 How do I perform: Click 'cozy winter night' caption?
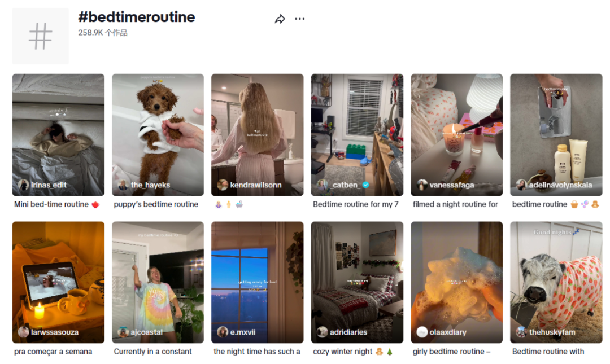(x=343, y=352)
